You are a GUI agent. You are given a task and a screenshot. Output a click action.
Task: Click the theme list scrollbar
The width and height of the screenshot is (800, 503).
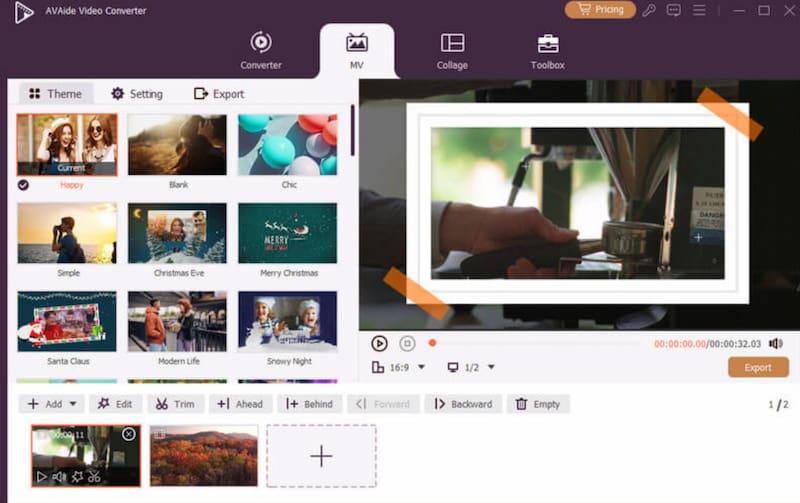click(352, 130)
